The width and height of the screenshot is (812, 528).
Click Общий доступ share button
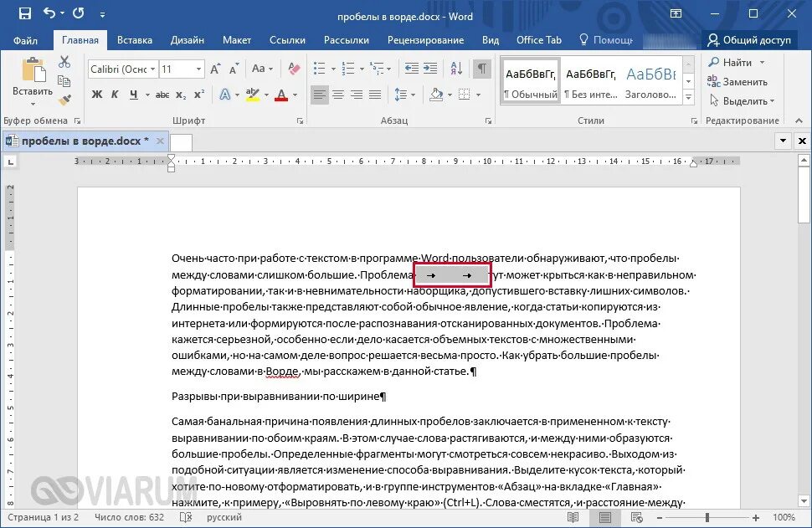[x=749, y=40]
